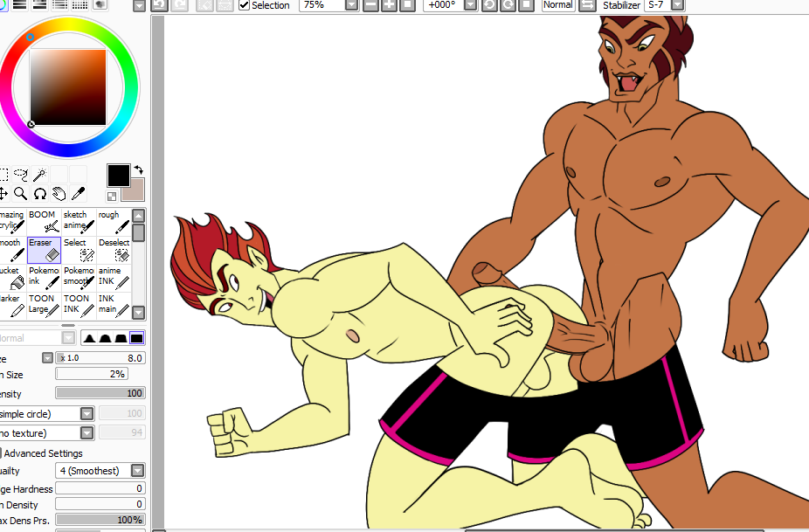Open the 75% zoom level dropdown
This screenshot has width=809, height=532.
(x=351, y=5)
